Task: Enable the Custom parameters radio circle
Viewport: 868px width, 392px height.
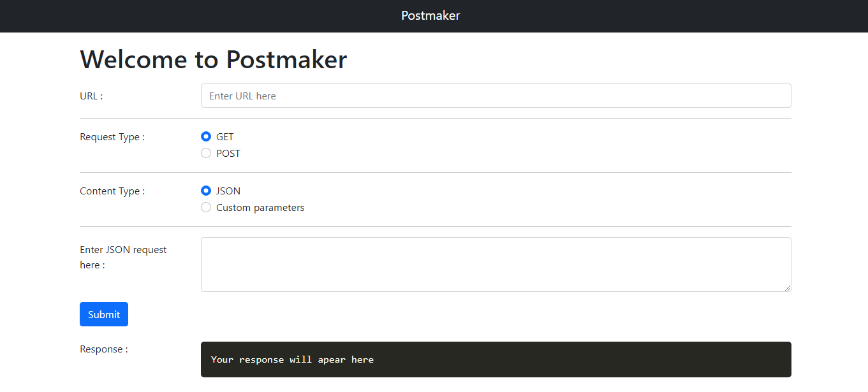Action: click(206, 207)
